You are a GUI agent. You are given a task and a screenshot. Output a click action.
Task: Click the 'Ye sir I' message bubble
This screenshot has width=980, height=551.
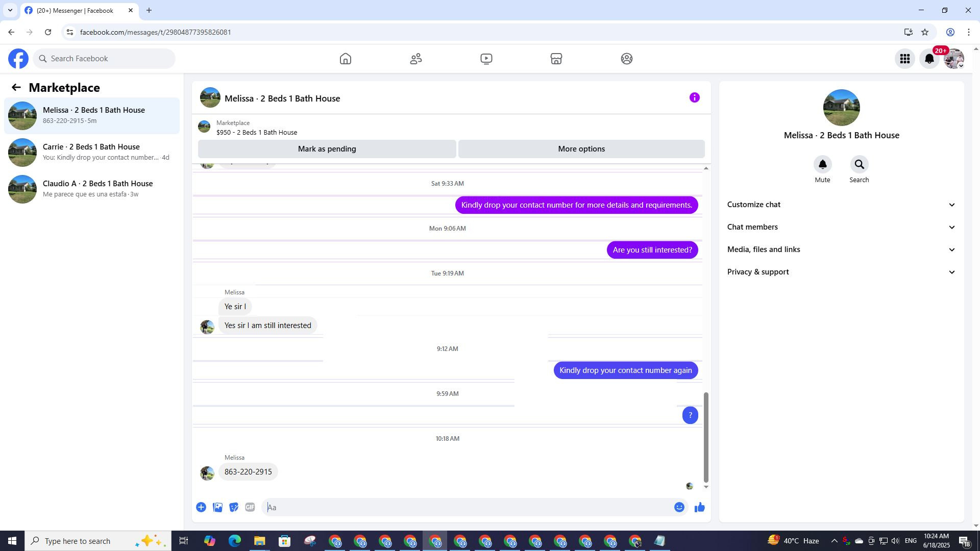tap(235, 307)
